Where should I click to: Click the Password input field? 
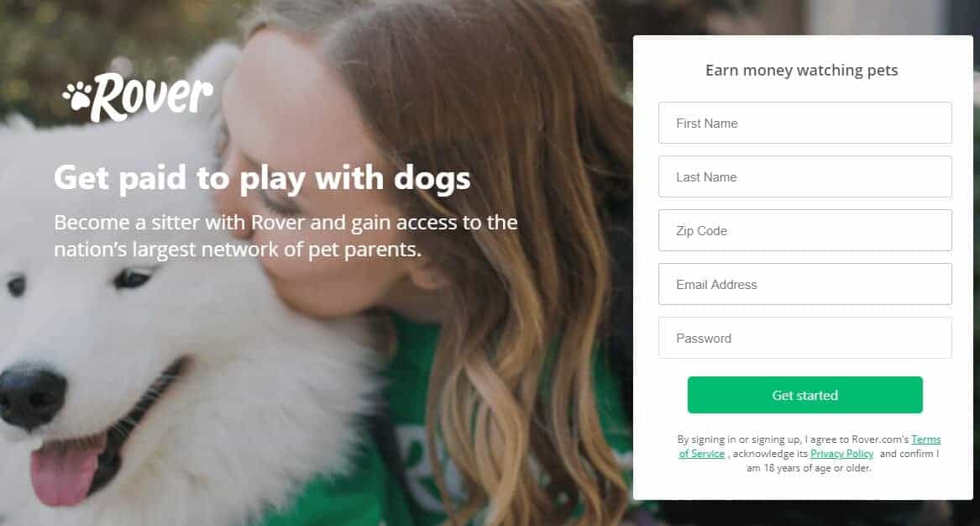805,339
